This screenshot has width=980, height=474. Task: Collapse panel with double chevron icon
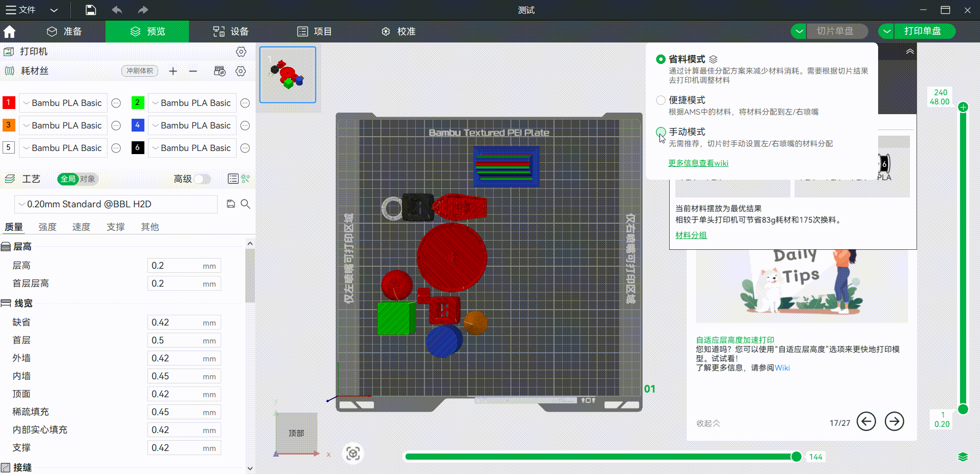[910, 51]
